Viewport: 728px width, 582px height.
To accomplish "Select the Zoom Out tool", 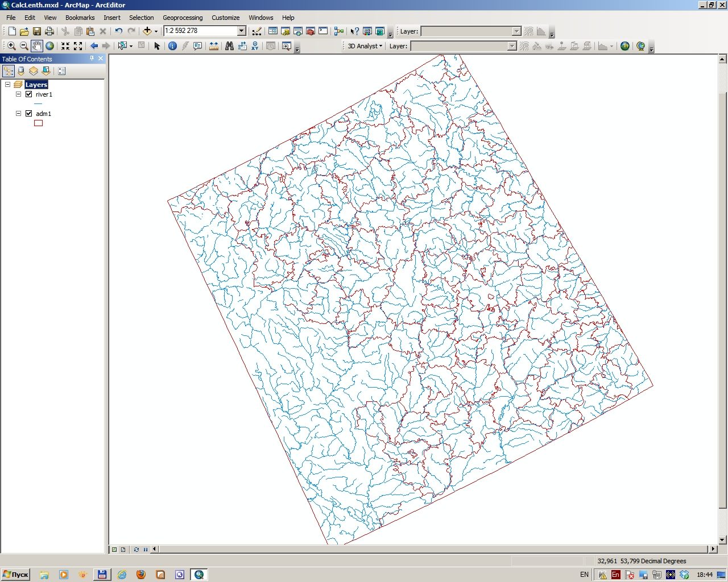I will [x=24, y=46].
